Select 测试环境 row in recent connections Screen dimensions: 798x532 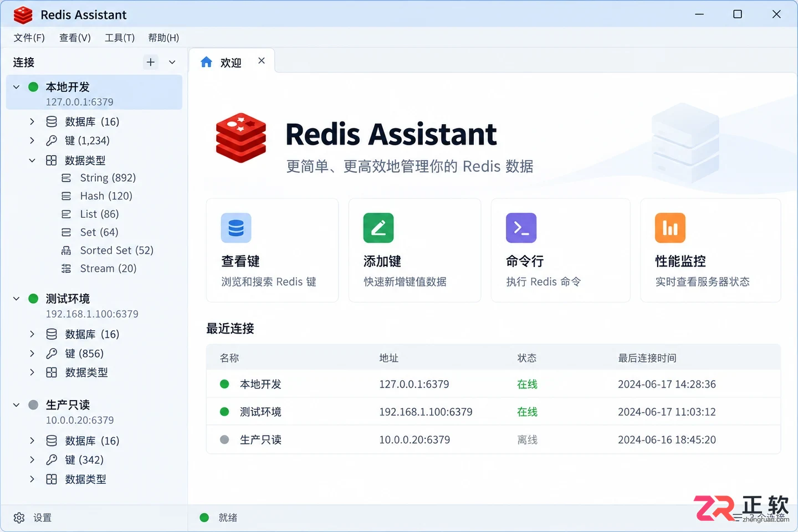493,412
